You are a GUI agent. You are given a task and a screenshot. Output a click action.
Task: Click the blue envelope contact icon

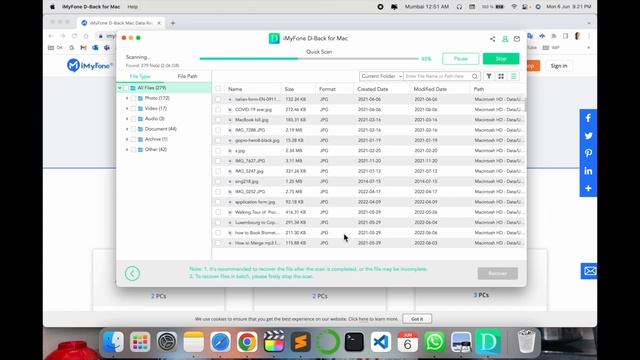589,271
